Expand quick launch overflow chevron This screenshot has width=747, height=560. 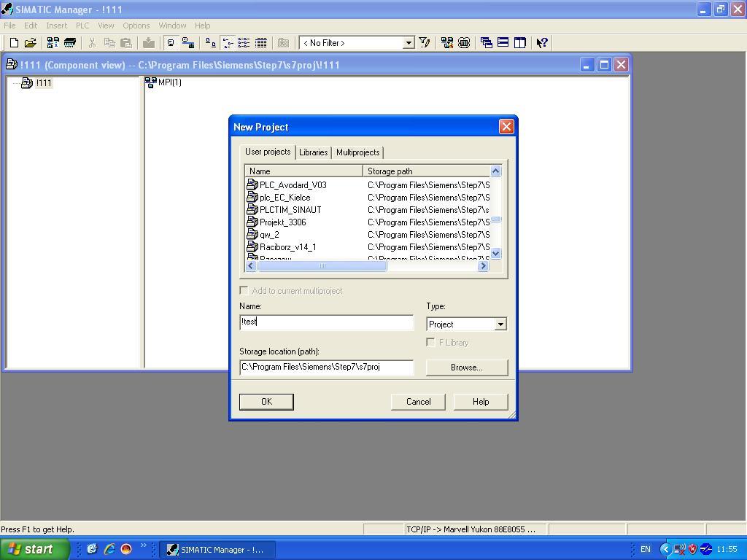tap(144, 545)
